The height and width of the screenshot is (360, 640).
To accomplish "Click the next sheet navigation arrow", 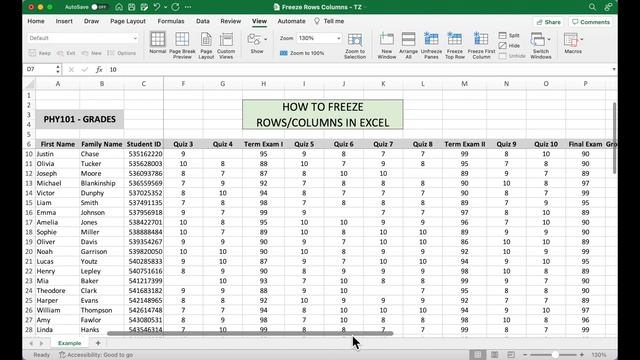I will click(41, 343).
